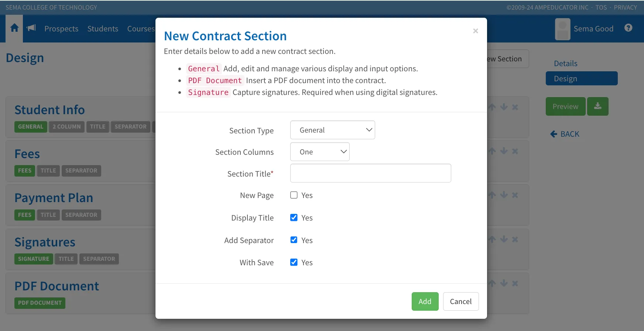
Task: Delete the Fees section
Action: click(x=515, y=151)
